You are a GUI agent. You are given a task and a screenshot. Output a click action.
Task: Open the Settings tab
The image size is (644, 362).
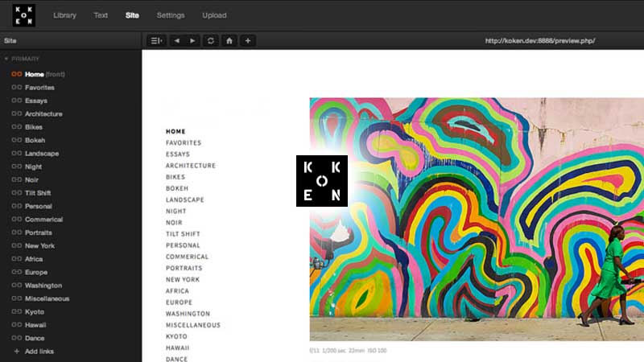pyautogui.click(x=171, y=15)
